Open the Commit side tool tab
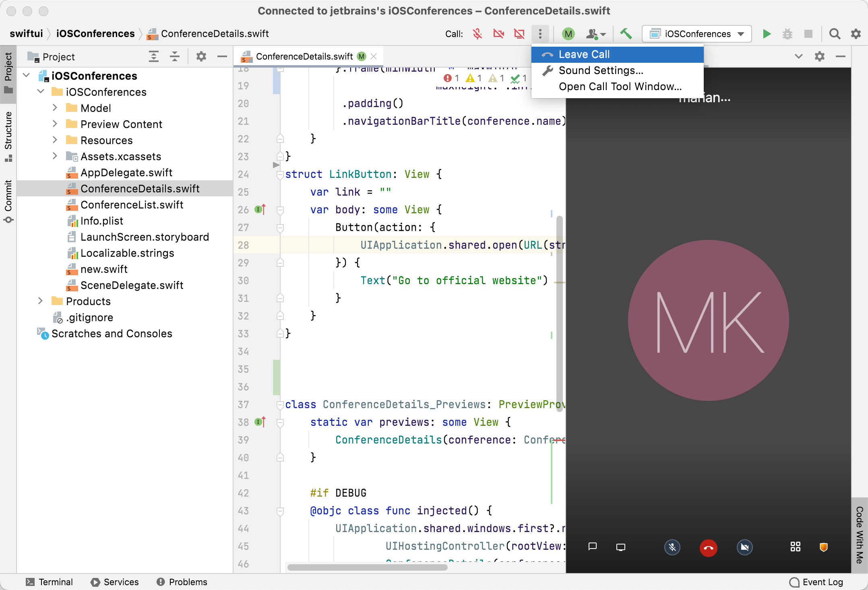 tap(8, 201)
